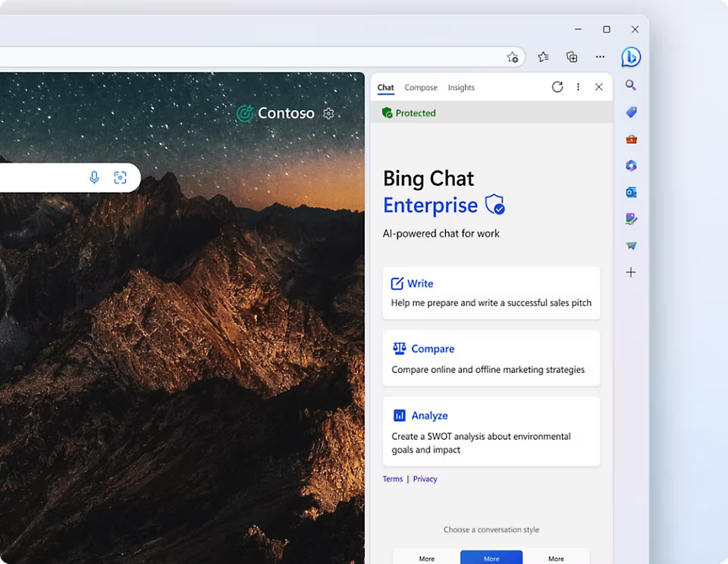728x564 pixels.
Task: Open the Microsoft 365 sidebar icon
Action: tap(631, 165)
